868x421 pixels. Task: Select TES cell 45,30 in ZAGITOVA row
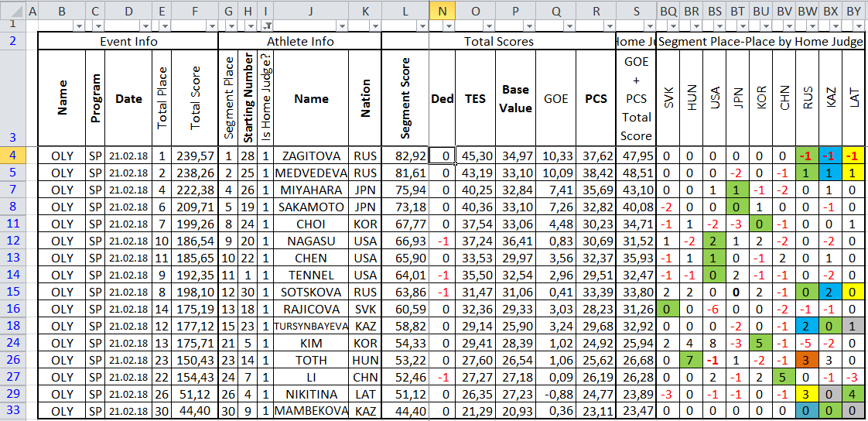pos(476,156)
